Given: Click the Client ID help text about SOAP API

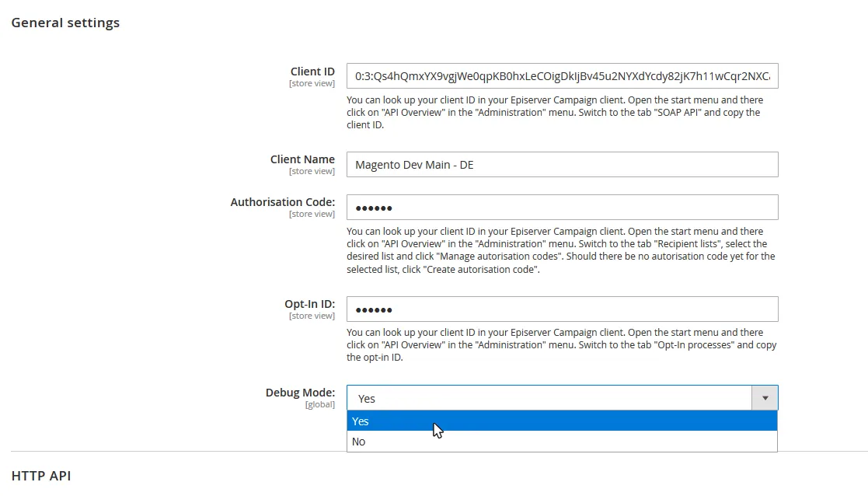Looking at the screenshot, I should 555,113.
